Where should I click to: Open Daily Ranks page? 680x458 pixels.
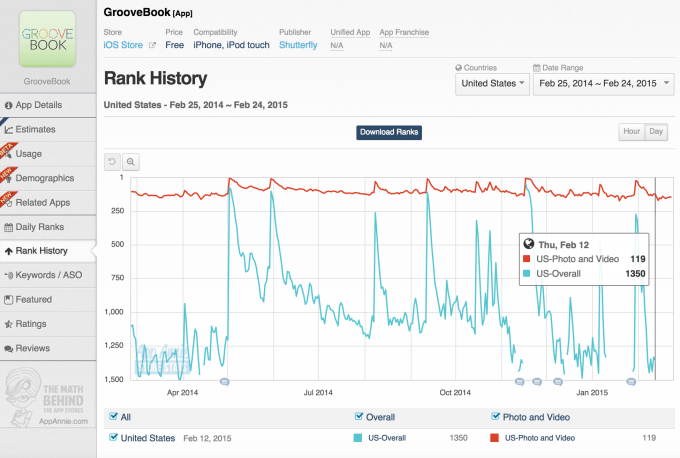tap(48, 227)
